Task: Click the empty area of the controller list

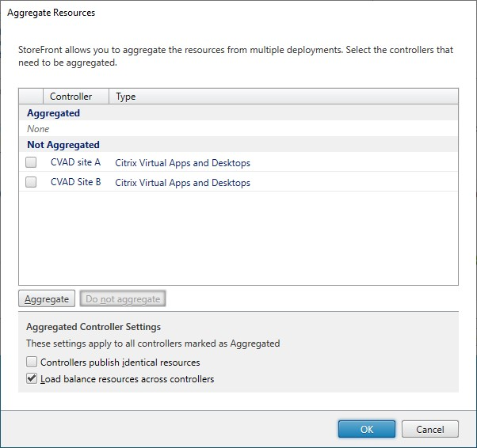Action: point(238,237)
